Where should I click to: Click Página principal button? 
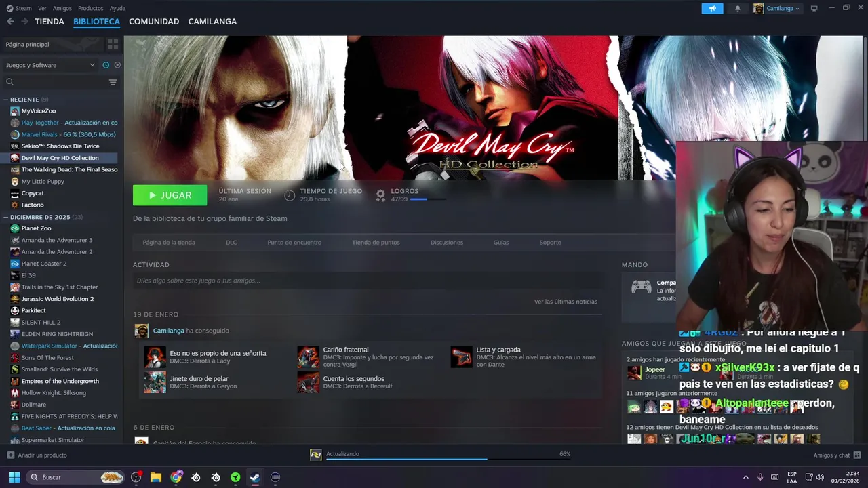coord(53,44)
